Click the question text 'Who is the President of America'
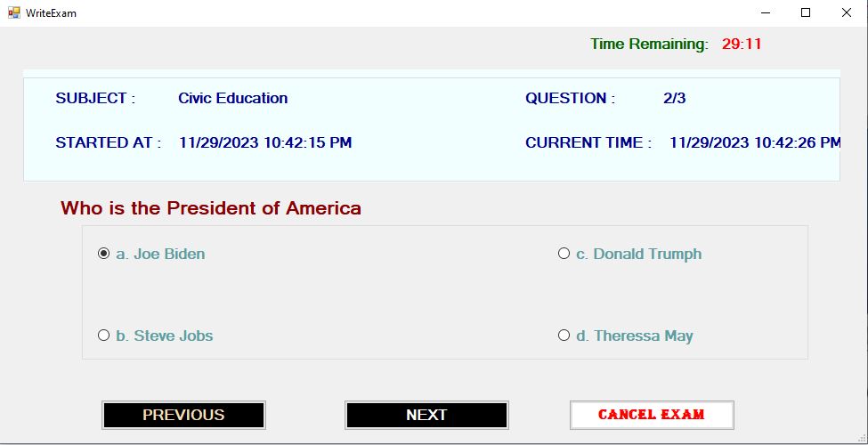The image size is (868, 445). (211, 208)
